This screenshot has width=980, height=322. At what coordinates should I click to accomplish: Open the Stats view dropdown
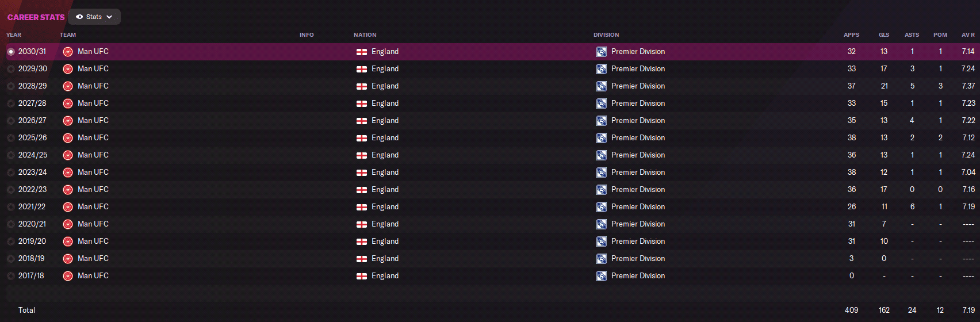94,17
